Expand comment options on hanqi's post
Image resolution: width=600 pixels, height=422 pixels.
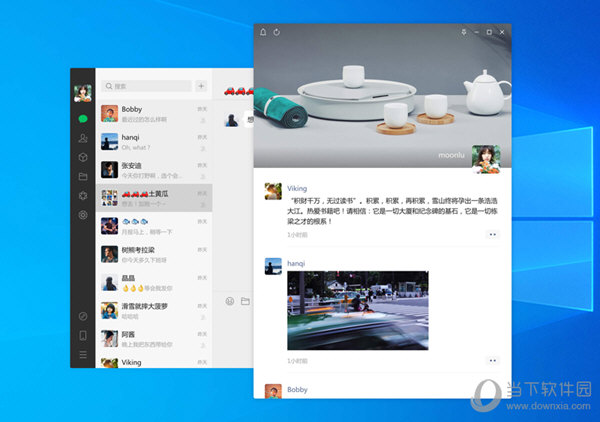coord(492,360)
